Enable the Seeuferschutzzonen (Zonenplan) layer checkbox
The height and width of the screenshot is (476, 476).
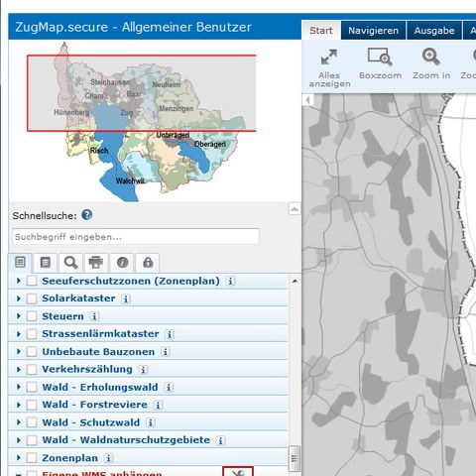32,281
